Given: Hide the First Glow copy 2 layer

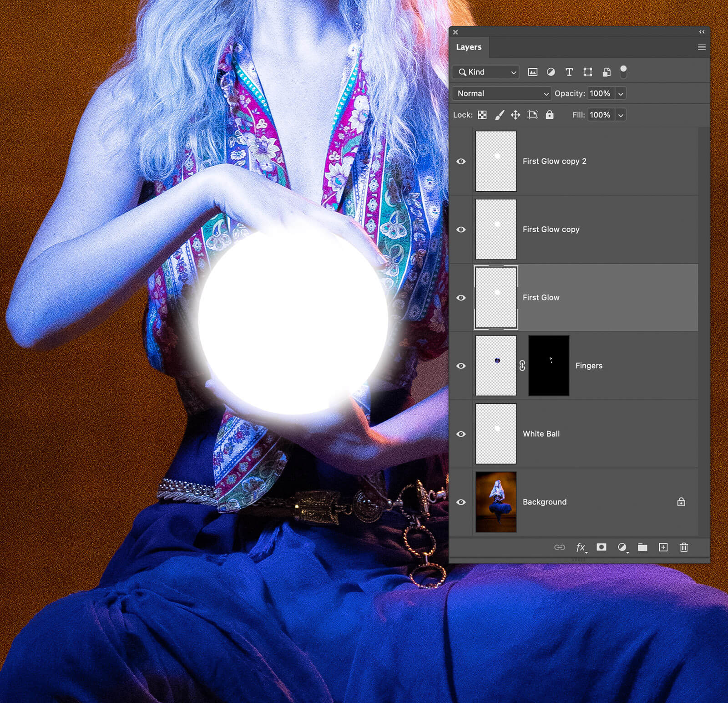Looking at the screenshot, I should pos(461,162).
